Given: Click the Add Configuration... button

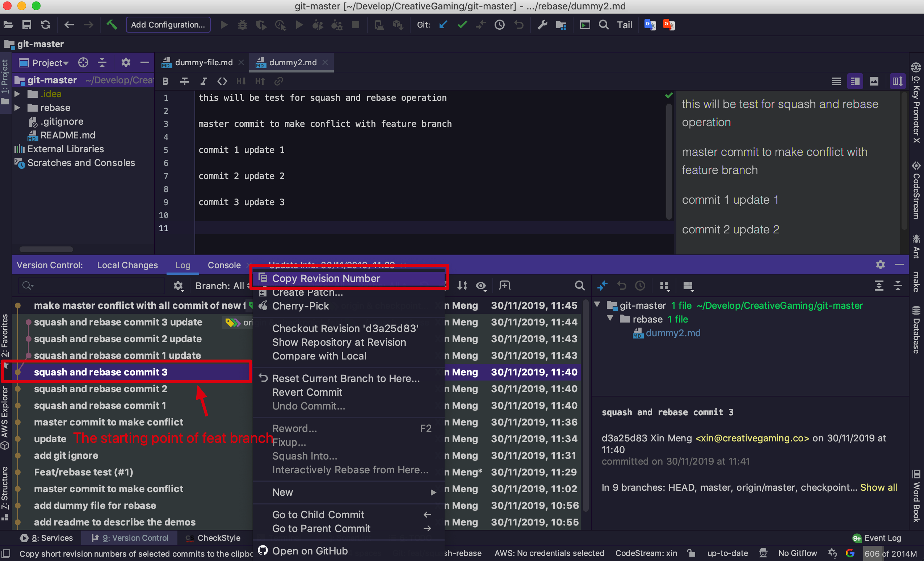Looking at the screenshot, I should point(168,25).
